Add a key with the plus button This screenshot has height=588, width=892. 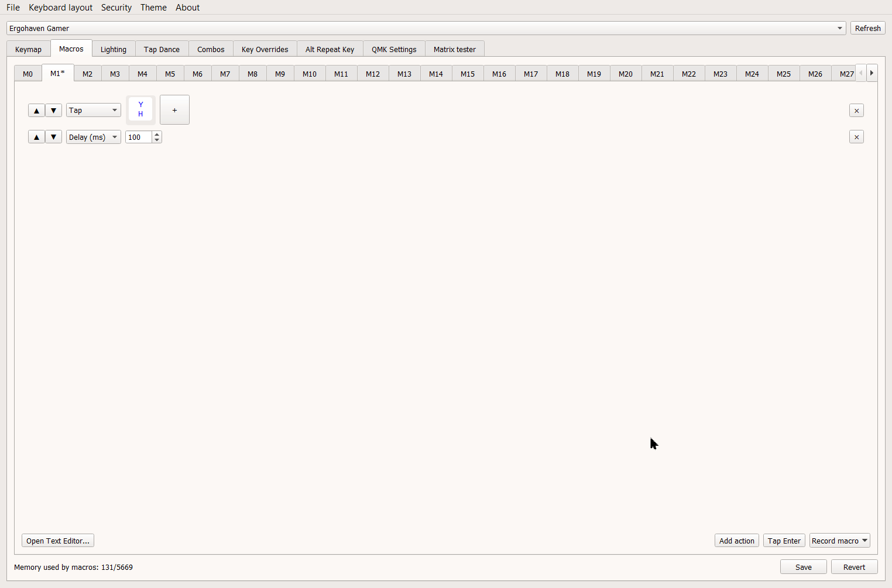coord(174,110)
